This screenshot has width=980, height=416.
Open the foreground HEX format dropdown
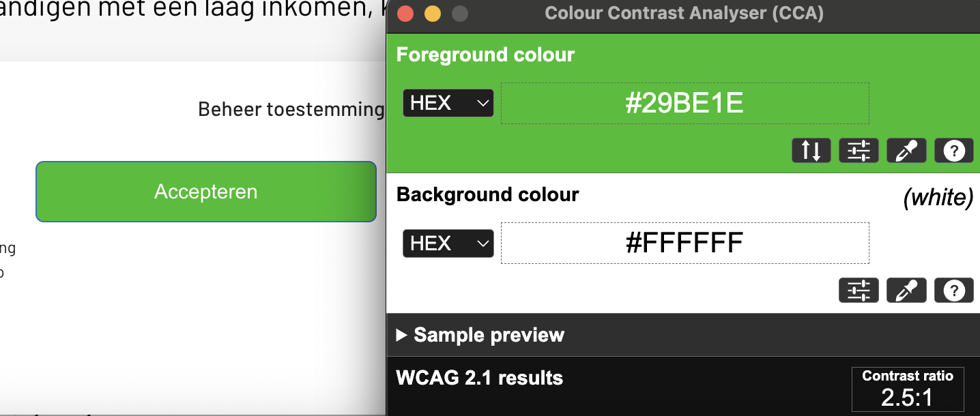coord(448,104)
